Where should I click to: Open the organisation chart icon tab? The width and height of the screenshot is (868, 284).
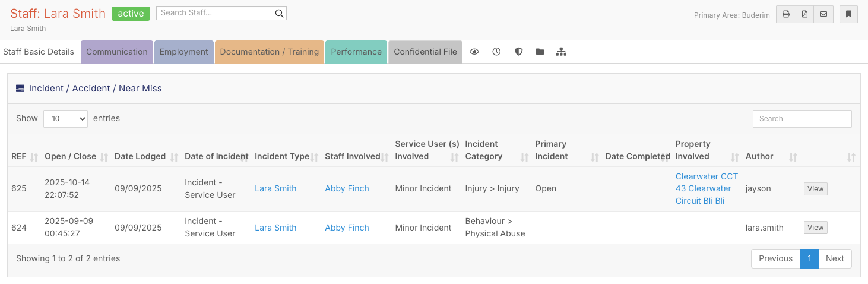561,52
